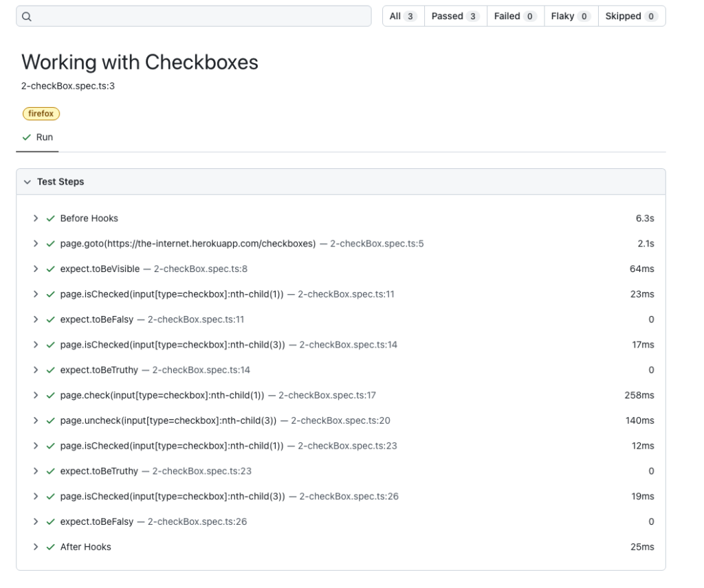
Task: Open source link 2-checkBox.spec.ts:17
Action: click(326, 395)
